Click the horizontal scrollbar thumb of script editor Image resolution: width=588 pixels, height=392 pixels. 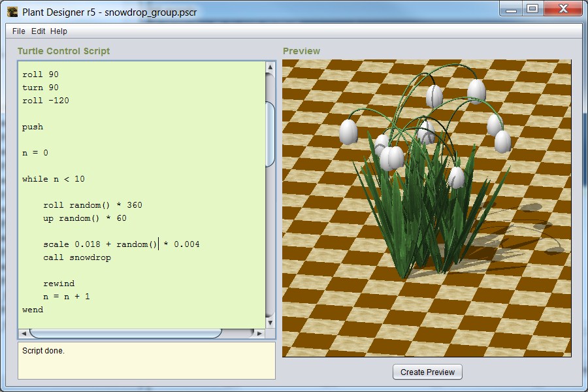tap(125, 333)
